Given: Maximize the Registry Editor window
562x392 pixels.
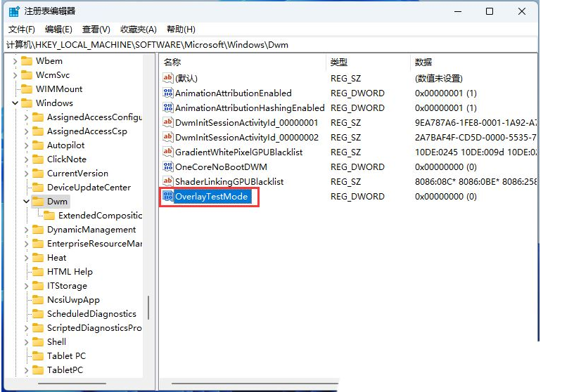Looking at the screenshot, I should tap(490, 11).
